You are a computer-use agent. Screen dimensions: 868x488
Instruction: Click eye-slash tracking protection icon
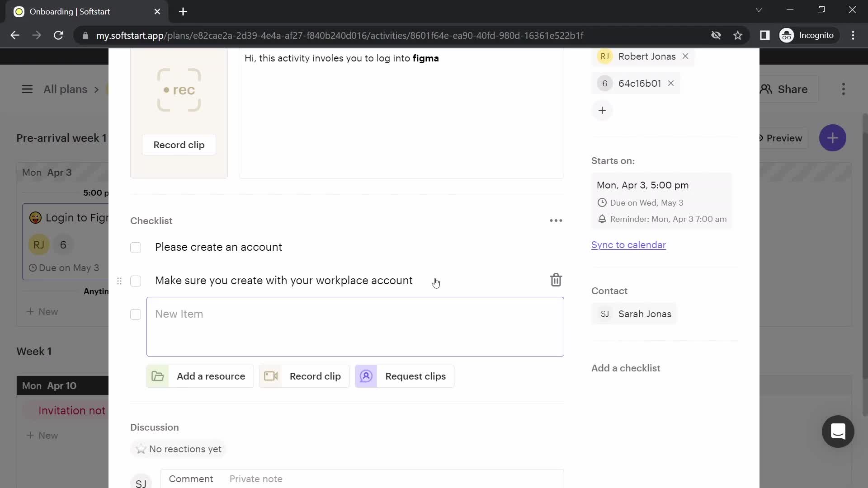716,35
